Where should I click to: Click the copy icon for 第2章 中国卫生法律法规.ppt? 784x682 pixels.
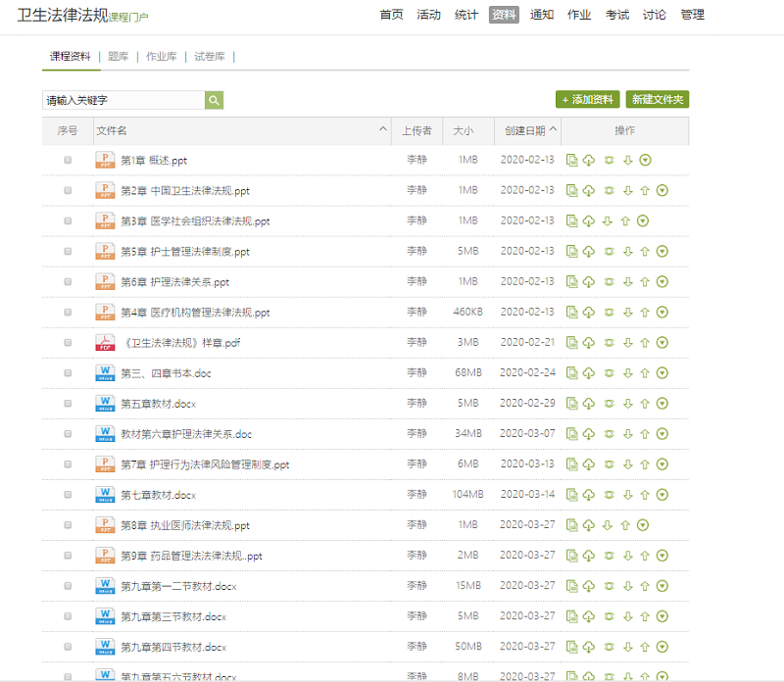tap(572, 189)
